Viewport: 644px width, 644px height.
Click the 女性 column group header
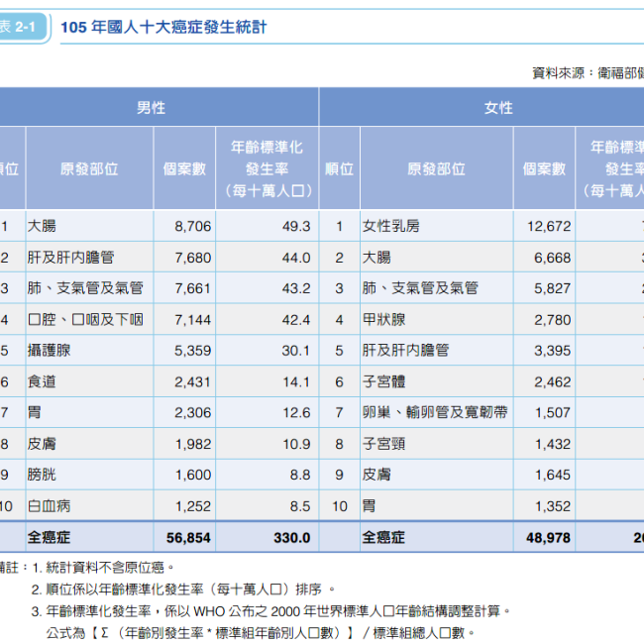pos(498,108)
